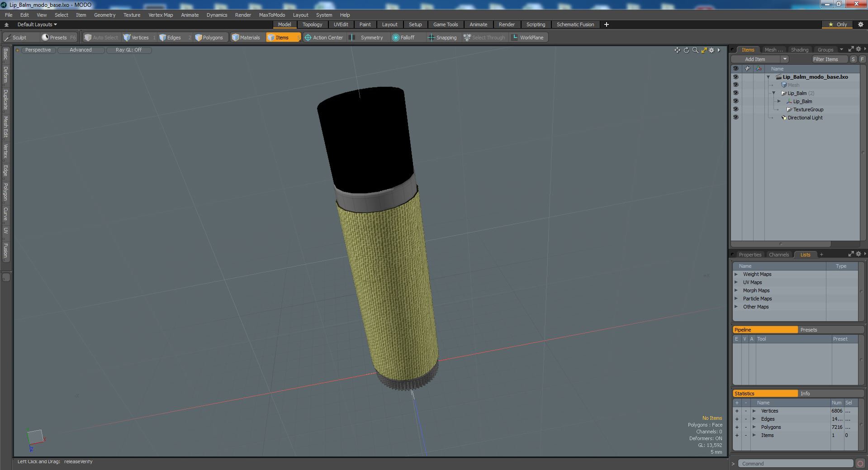Expand the Vertices statistics row
Screen dimensions: 868x470
(754, 411)
